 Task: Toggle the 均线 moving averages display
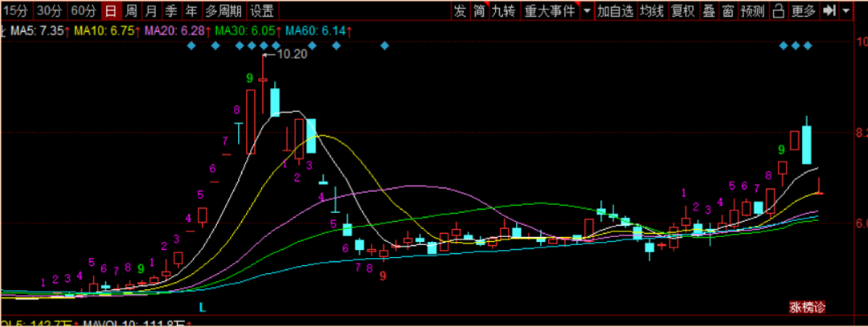[652, 10]
